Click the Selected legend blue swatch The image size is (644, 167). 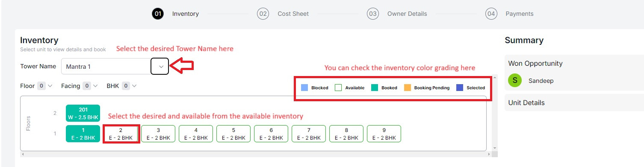(x=460, y=88)
